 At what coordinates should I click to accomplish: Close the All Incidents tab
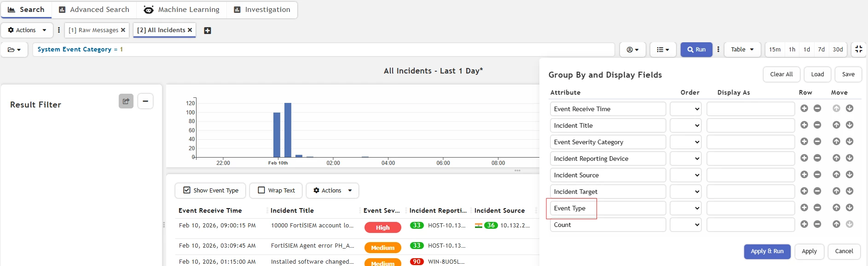point(190,30)
